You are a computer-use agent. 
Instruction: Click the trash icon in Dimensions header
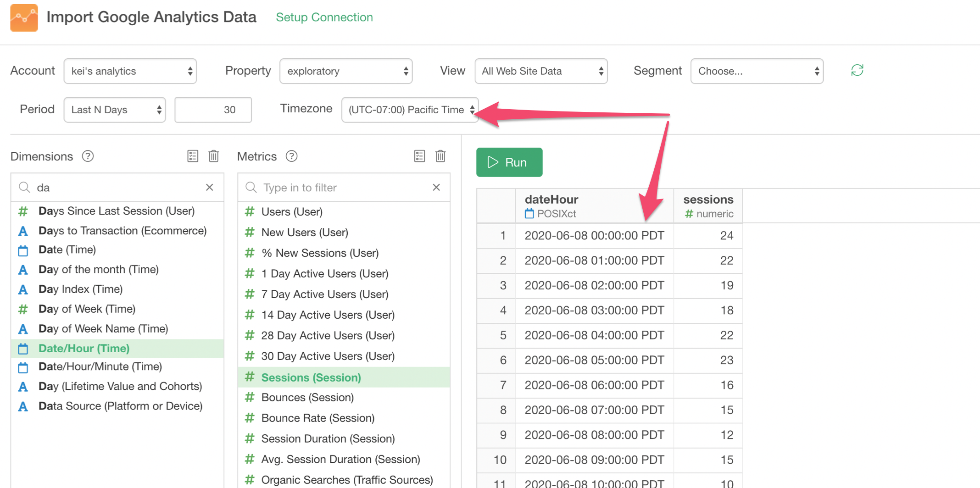pos(213,156)
